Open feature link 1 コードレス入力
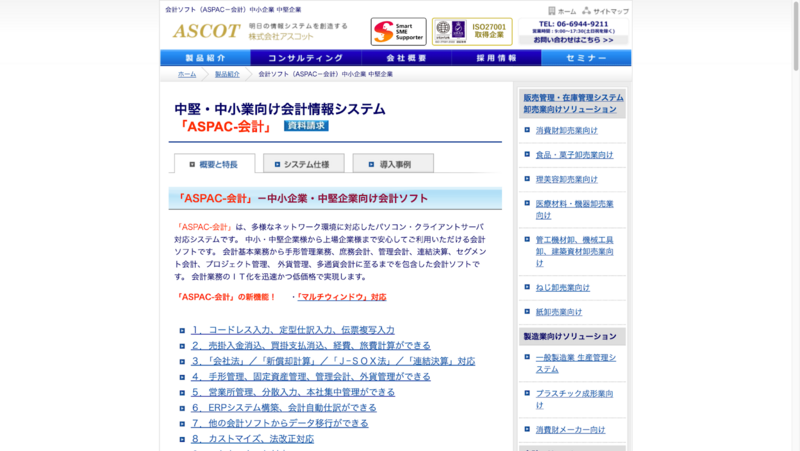The image size is (800, 451). coord(293,330)
